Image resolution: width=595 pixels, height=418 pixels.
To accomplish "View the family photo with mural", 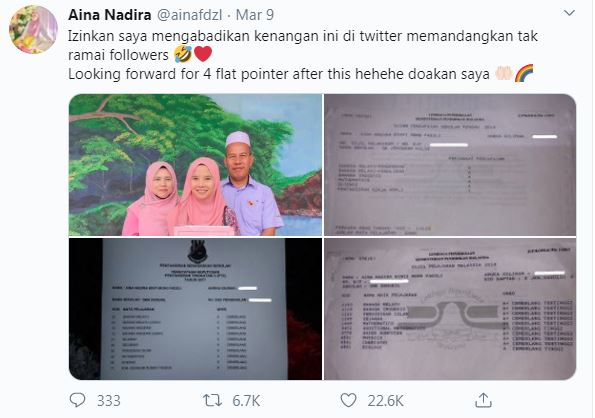I will (195, 165).
